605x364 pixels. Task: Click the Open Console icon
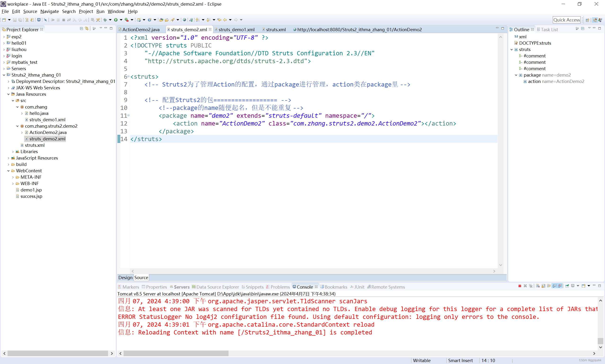(x=583, y=286)
